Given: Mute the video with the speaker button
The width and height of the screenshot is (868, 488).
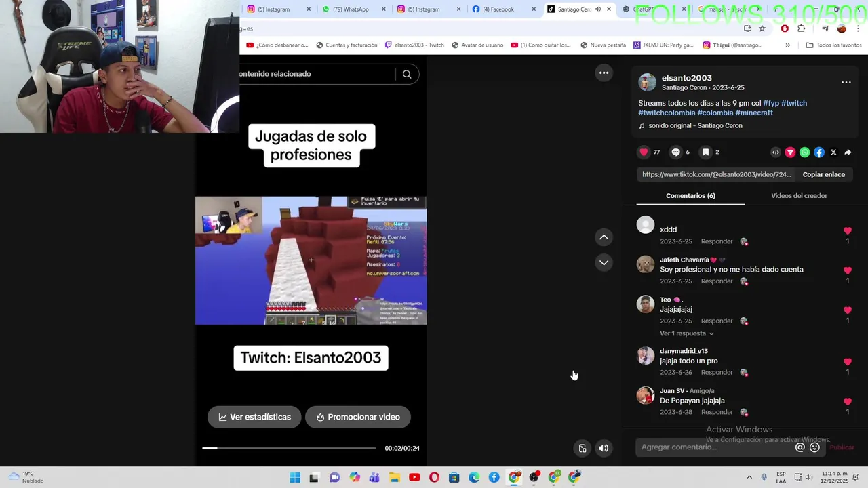Looking at the screenshot, I should click(604, 448).
